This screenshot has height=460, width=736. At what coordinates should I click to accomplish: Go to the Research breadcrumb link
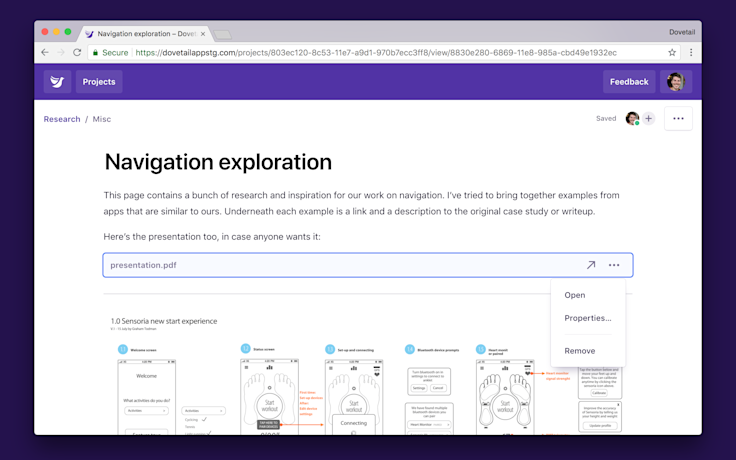click(x=62, y=119)
